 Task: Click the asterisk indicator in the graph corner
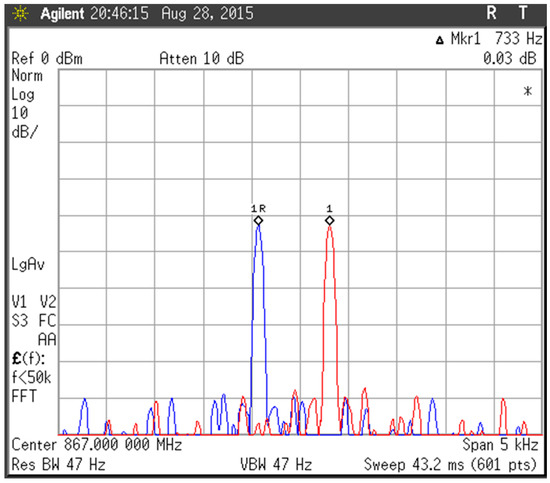pos(528,91)
